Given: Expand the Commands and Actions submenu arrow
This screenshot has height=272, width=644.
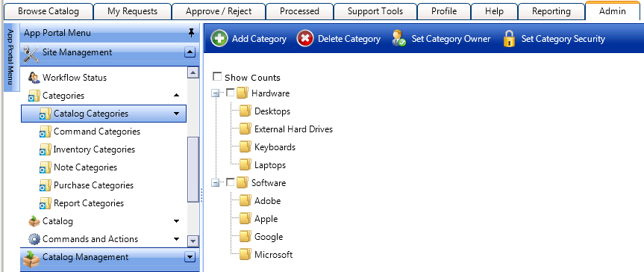Looking at the screenshot, I should point(177,239).
